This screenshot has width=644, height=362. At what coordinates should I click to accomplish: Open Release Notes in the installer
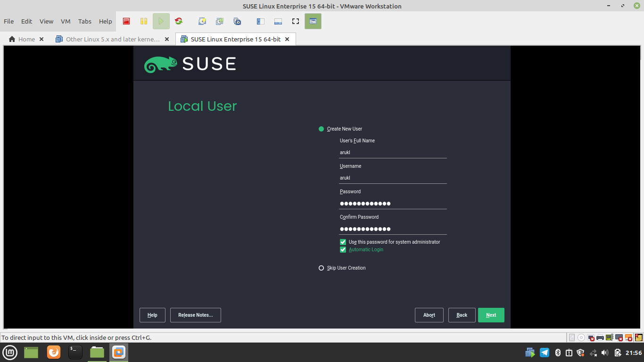(196, 315)
